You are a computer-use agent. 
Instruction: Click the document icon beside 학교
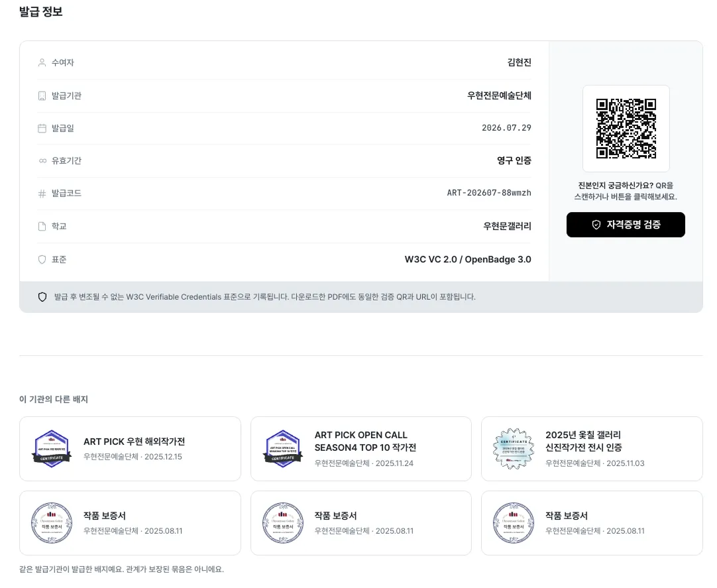coord(42,227)
